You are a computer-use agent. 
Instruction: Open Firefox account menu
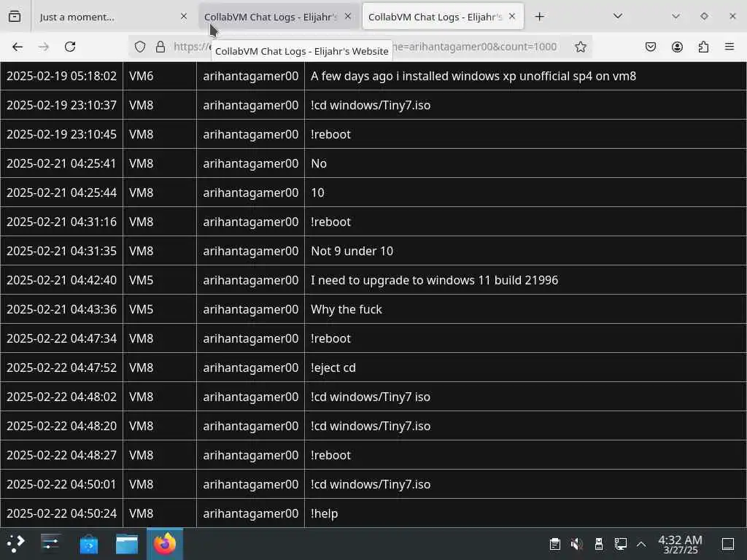pyautogui.click(x=677, y=47)
